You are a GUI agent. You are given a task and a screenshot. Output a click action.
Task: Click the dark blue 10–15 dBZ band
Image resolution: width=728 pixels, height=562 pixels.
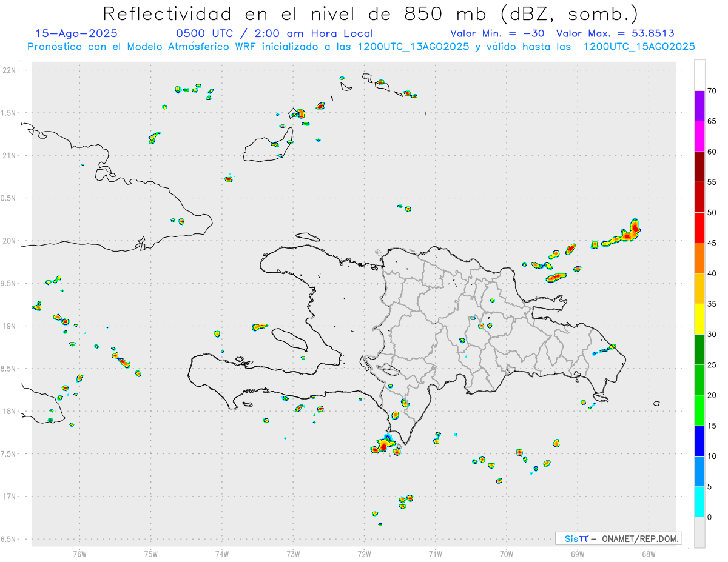click(x=699, y=441)
